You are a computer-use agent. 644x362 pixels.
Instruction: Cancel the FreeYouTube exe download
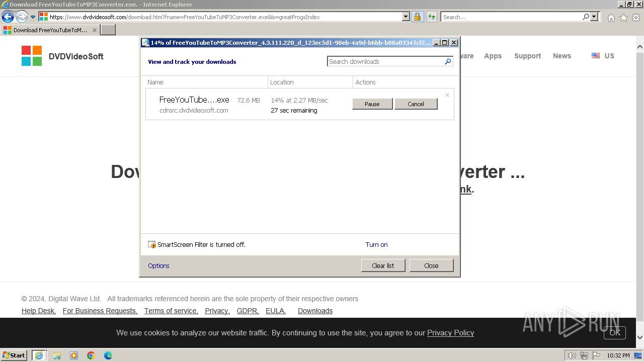pos(416,104)
